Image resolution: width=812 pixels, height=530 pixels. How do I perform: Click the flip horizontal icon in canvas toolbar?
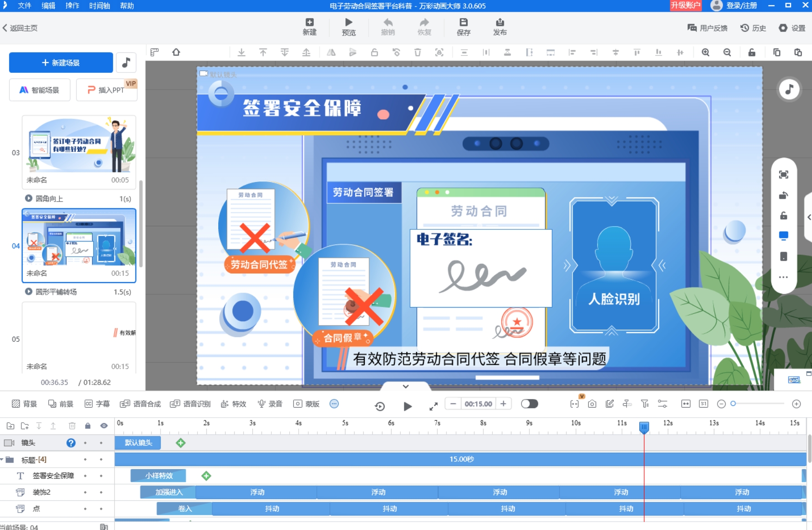[331, 52]
